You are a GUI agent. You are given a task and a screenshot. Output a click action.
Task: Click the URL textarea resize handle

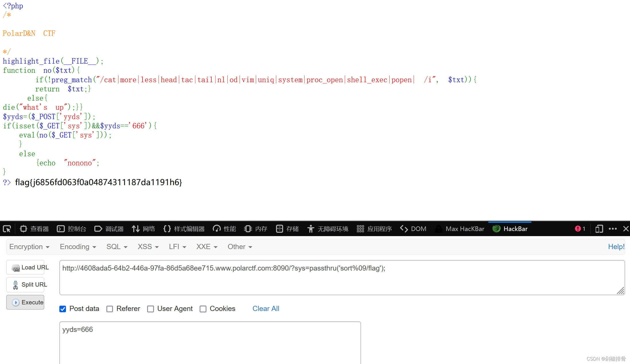pyautogui.click(x=621, y=291)
